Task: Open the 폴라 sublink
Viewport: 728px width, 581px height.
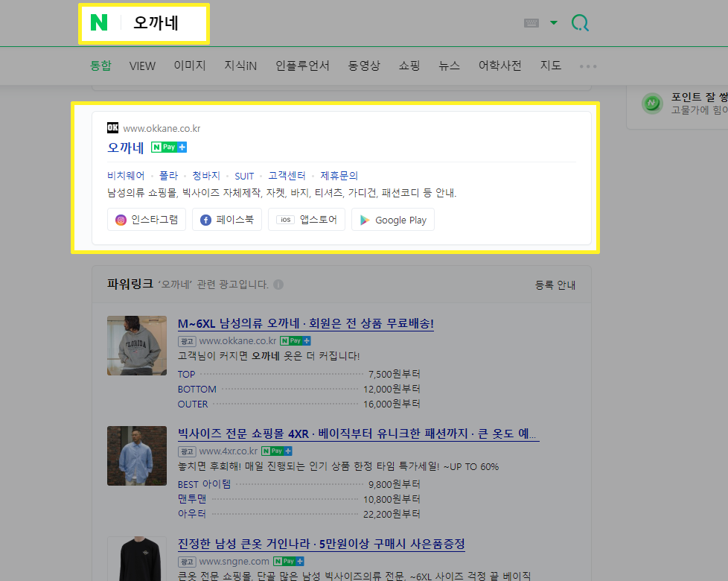Action: tap(168, 176)
